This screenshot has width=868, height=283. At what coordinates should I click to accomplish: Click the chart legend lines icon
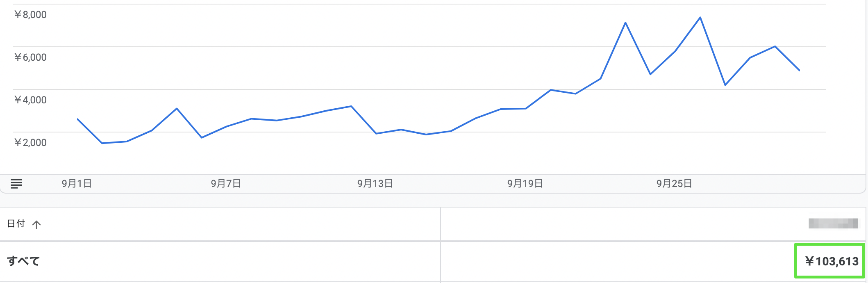[x=16, y=184]
